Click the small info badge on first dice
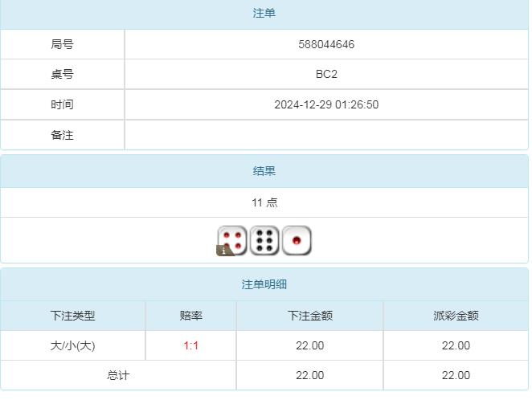 [x=223, y=251]
